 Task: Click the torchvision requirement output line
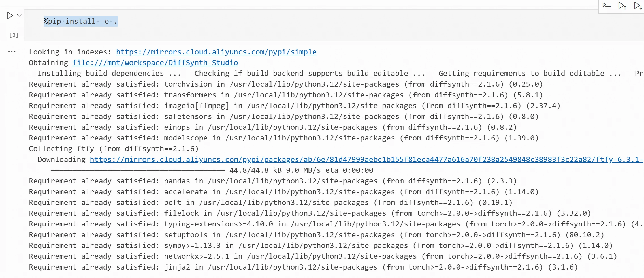pos(286,84)
